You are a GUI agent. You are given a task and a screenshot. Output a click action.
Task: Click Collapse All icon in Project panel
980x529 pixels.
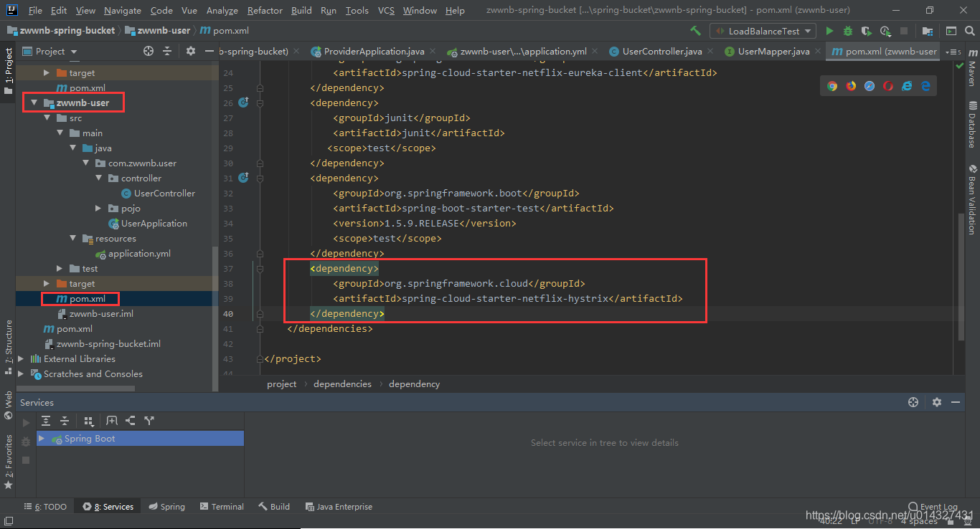[167, 51]
